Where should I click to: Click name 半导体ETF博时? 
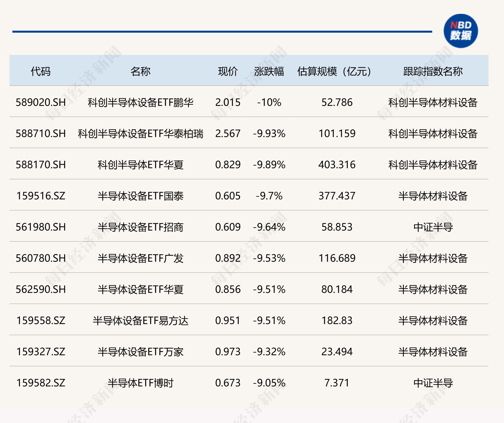coord(140,383)
